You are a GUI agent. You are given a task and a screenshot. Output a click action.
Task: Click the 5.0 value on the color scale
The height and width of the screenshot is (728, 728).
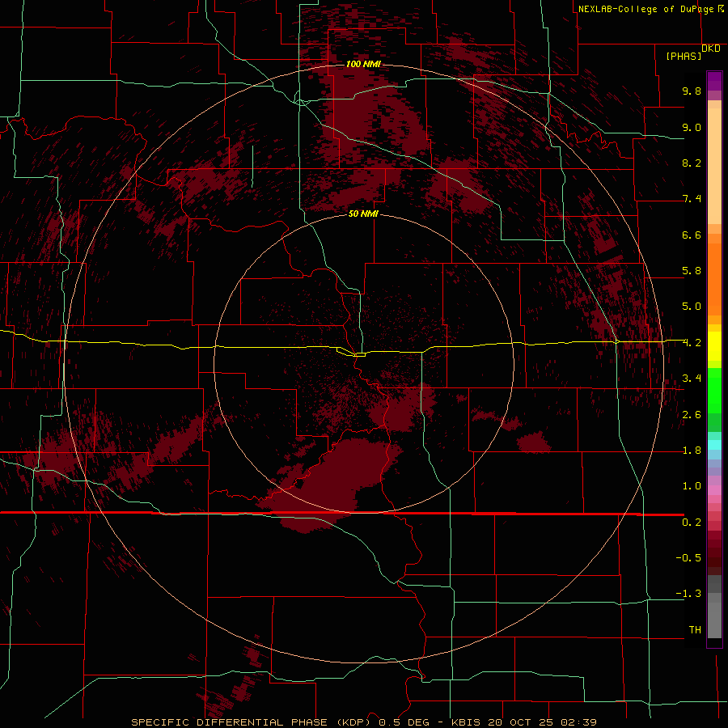[x=692, y=307]
